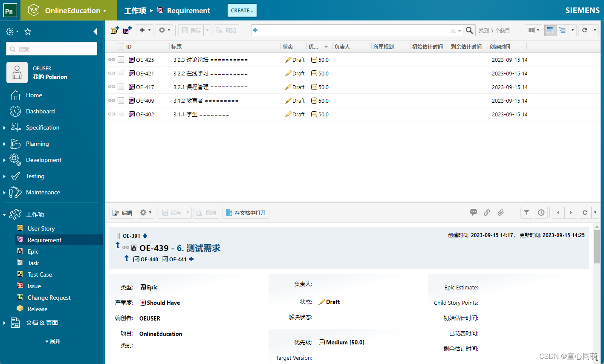Open comments via the speech bubble icon

pyautogui.click(x=474, y=212)
